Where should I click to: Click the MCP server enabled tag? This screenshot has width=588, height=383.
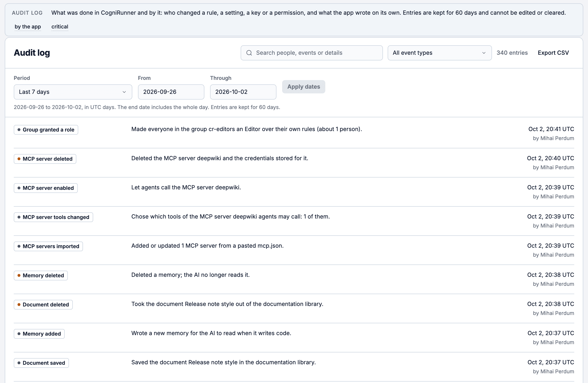pos(46,188)
